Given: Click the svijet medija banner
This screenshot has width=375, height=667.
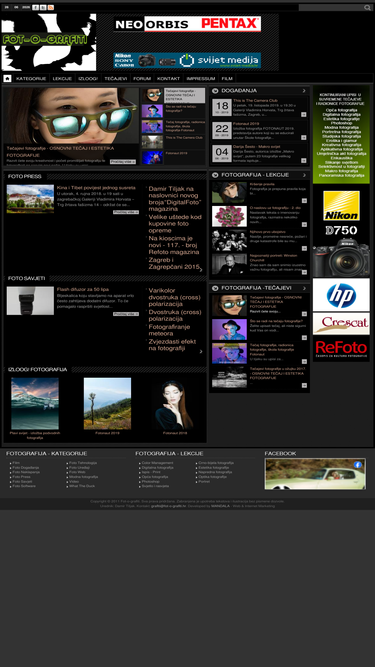Looking at the screenshot, I should point(187,60).
